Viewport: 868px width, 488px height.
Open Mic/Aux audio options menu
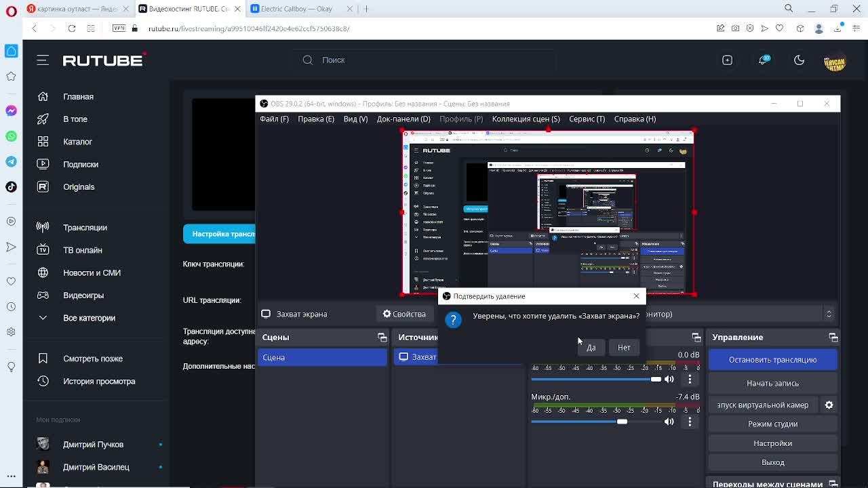point(690,422)
